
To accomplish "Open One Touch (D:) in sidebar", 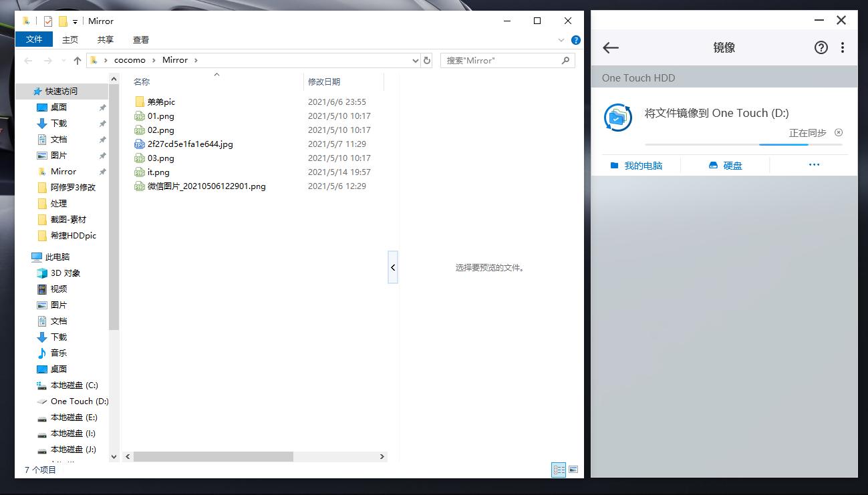I will 79,401.
